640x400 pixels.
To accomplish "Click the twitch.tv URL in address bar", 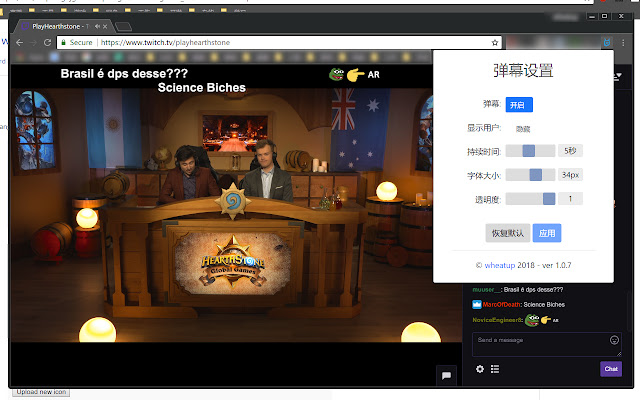I will click(x=165, y=42).
